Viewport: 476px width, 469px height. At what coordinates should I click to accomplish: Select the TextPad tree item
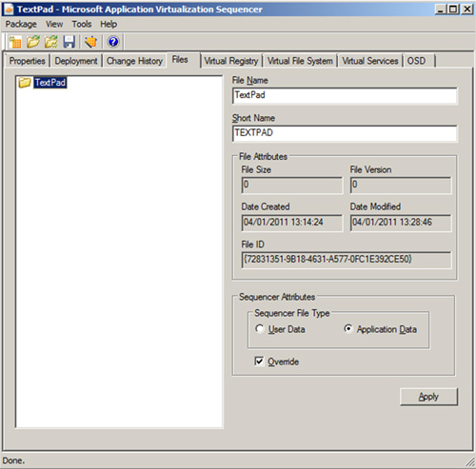point(50,83)
